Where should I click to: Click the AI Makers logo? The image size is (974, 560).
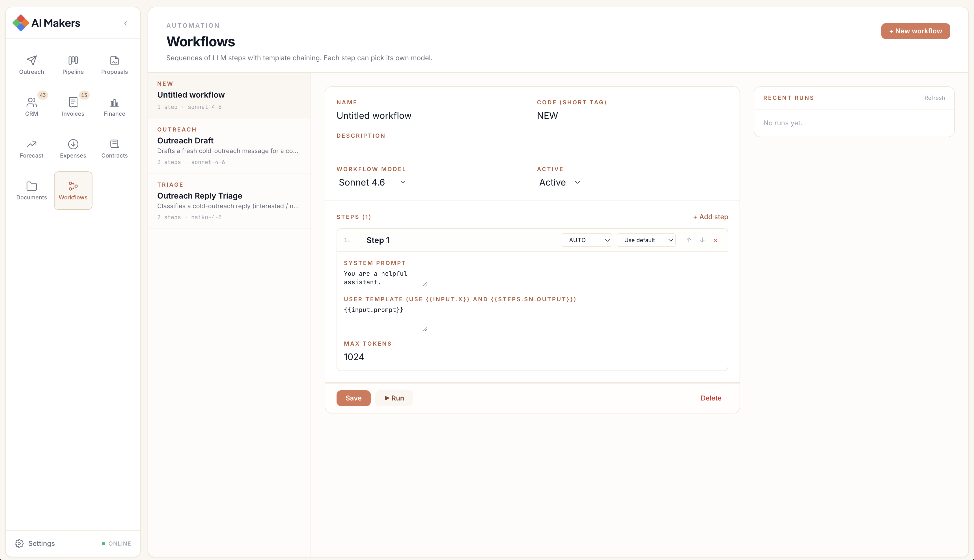(x=46, y=23)
